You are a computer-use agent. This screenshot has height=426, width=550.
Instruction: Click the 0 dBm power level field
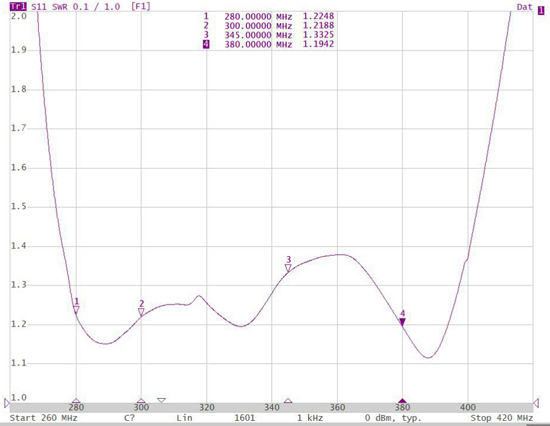coord(393,418)
